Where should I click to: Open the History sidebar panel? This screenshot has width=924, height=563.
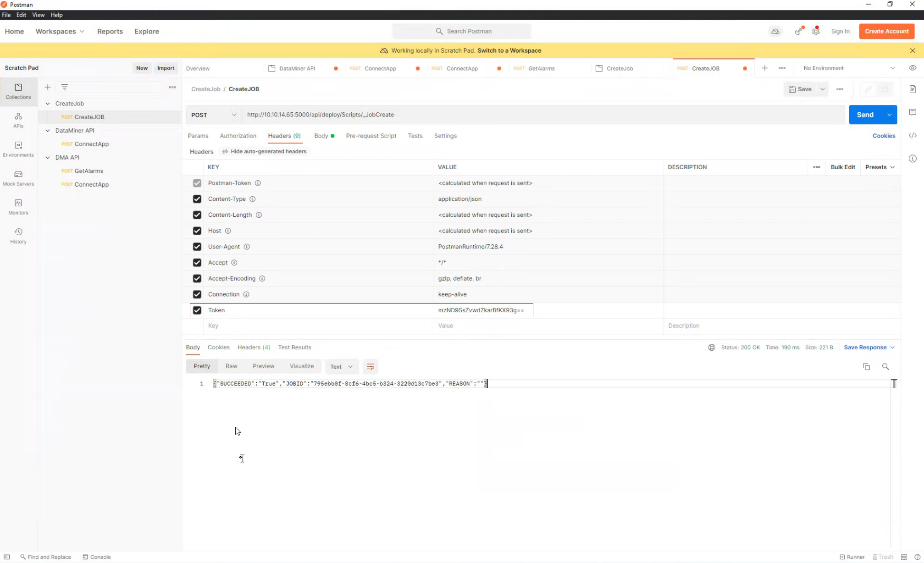click(x=18, y=236)
